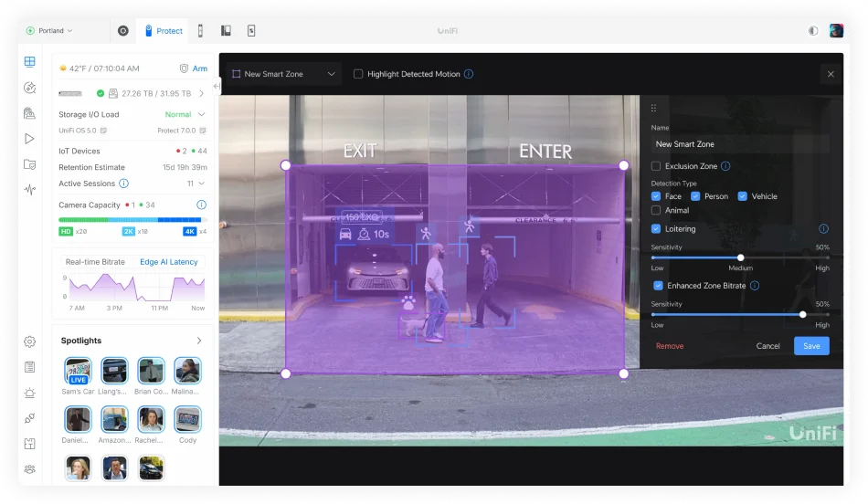
Task: Click the Camera Capacity usage bar
Action: [x=132, y=220]
